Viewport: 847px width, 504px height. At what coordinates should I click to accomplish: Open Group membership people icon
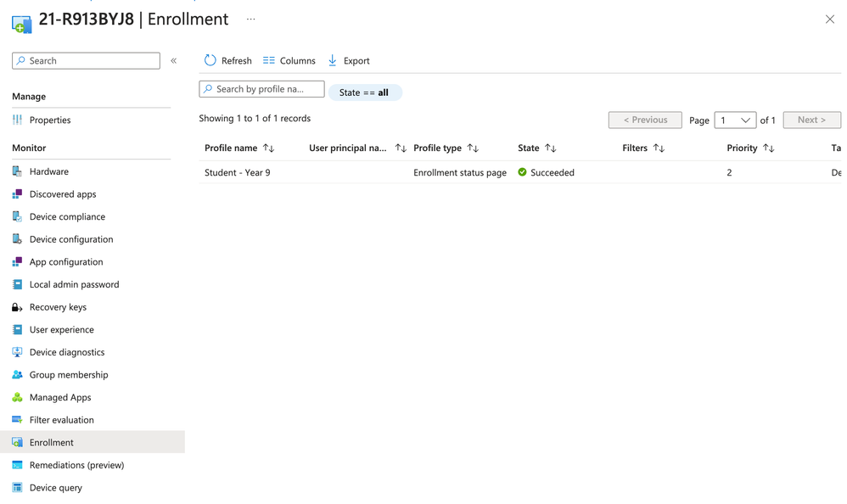(17, 375)
